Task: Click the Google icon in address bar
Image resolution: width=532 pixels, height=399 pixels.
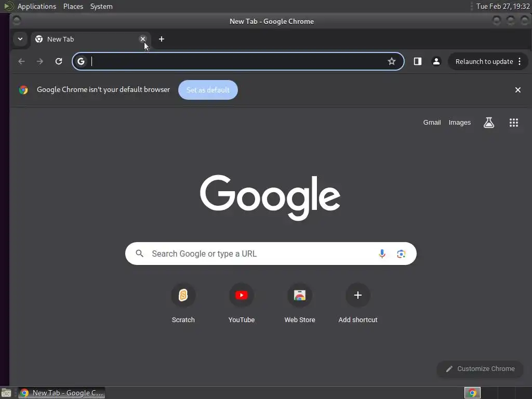Action: pyautogui.click(x=81, y=61)
